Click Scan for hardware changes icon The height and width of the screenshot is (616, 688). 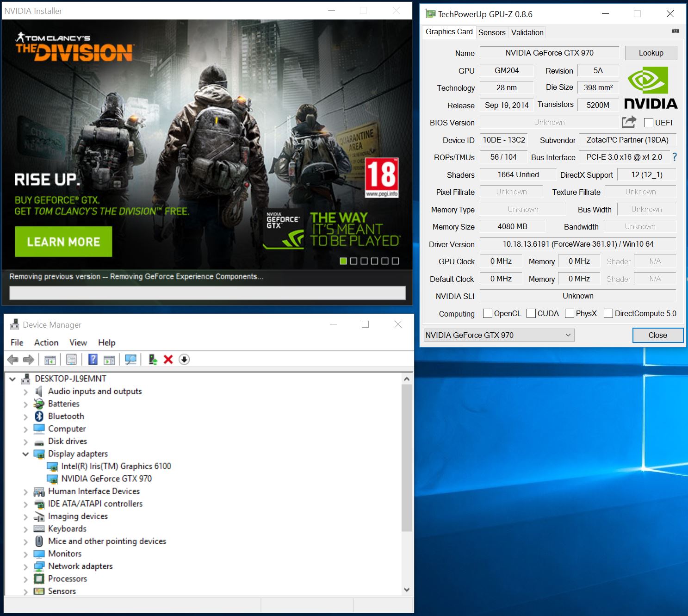131,360
